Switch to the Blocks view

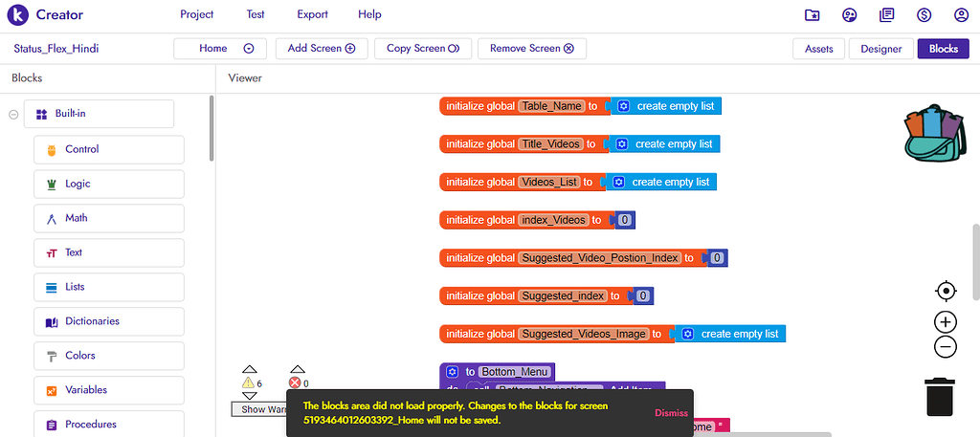(x=943, y=49)
